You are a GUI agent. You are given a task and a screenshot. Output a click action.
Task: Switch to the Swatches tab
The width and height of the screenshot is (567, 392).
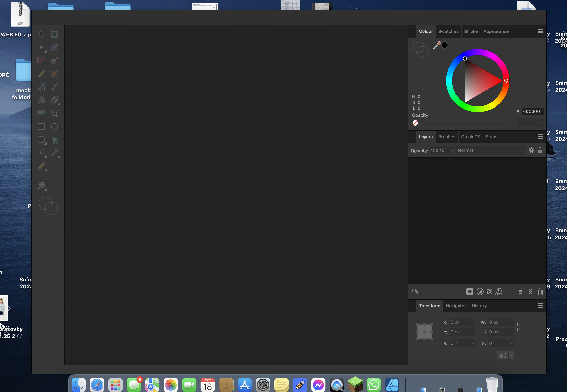(x=448, y=31)
